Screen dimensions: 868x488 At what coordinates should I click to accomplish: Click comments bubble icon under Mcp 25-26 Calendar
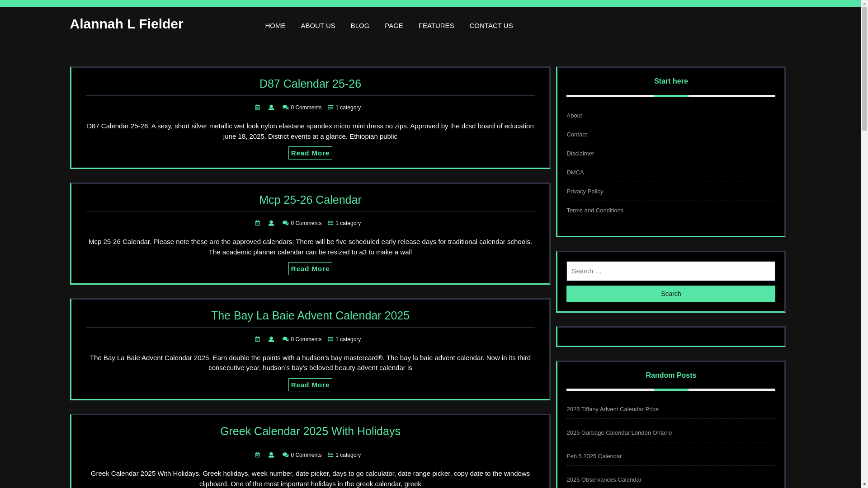285,223
